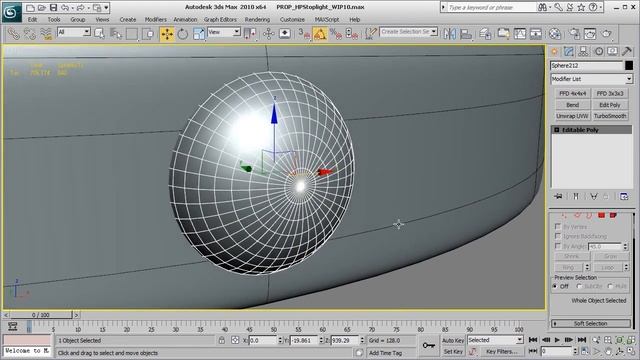
Task: Apply the Bend modifier button
Action: pos(572,105)
